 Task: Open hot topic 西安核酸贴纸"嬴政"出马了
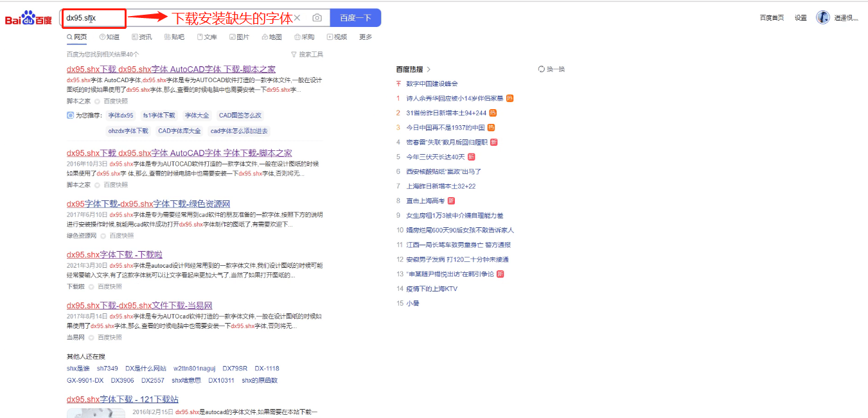443,171
